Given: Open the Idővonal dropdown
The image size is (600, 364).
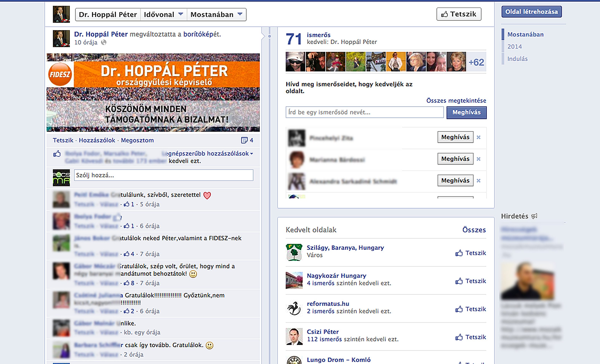Looking at the screenshot, I should pyautogui.click(x=164, y=15).
